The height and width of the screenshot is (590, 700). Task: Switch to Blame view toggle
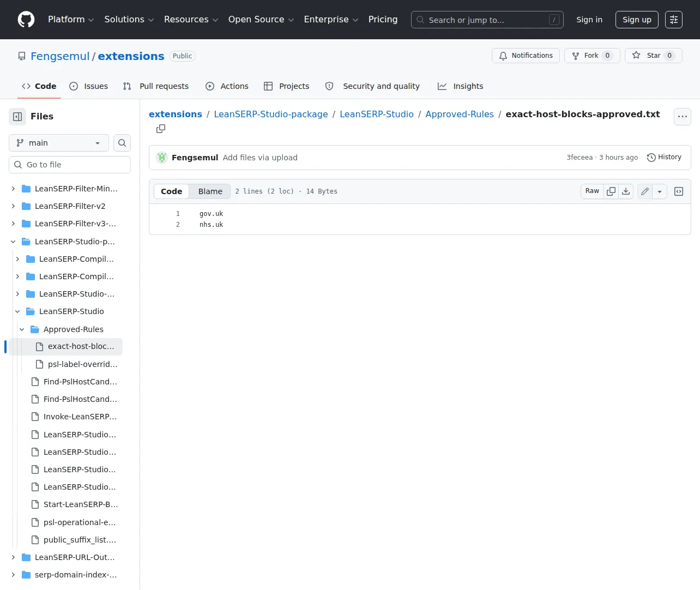(210, 191)
